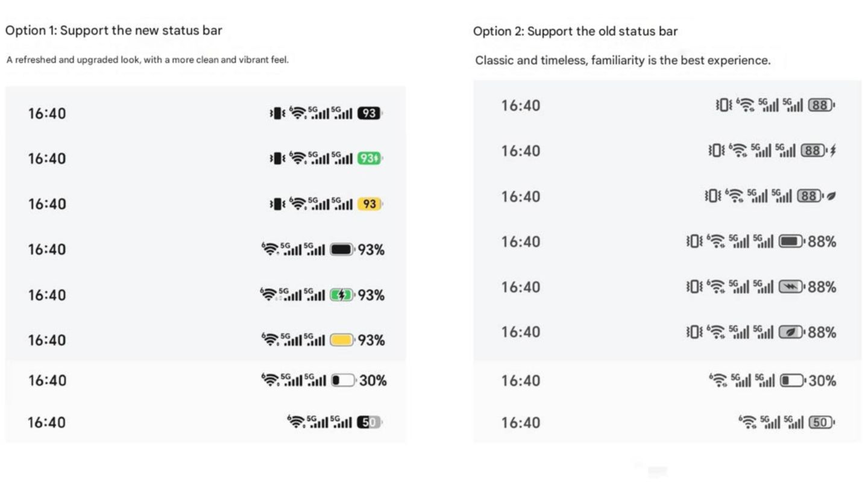
Task: Select "Option 2: Support the old status bar" heading
Action: tap(575, 31)
